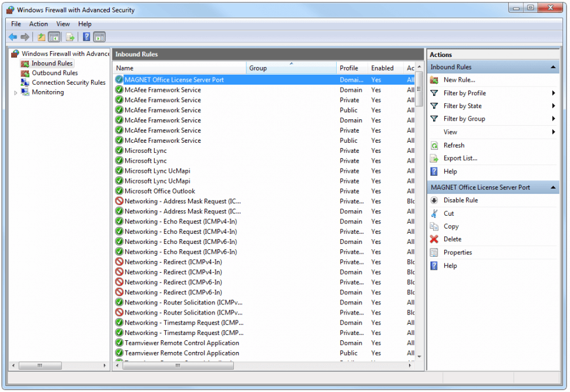The width and height of the screenshot is (570, 392).
Task: Select the Microsoft Office Outlook rule row
Action: click(x=264, y=191)
